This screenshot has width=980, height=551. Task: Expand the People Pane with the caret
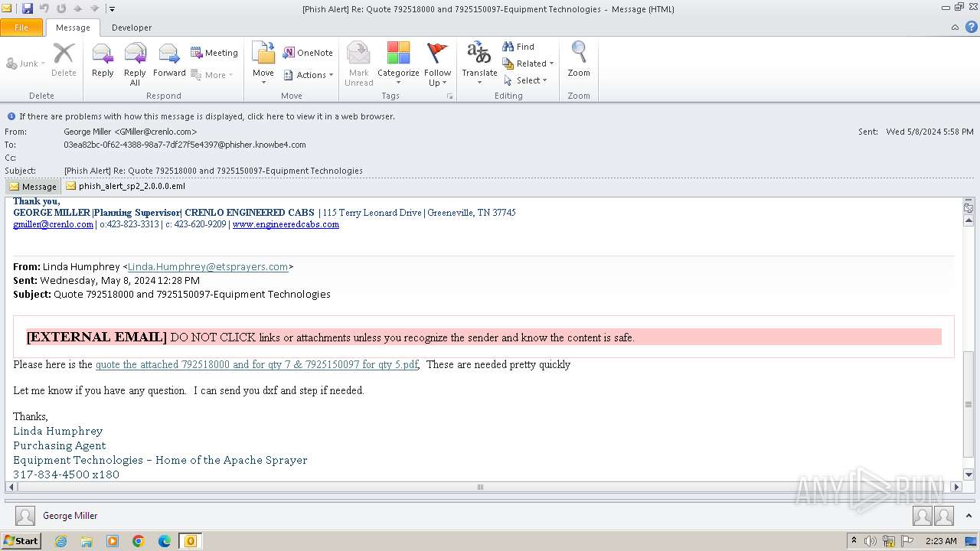pyautogui.click(x=969, y=516)
